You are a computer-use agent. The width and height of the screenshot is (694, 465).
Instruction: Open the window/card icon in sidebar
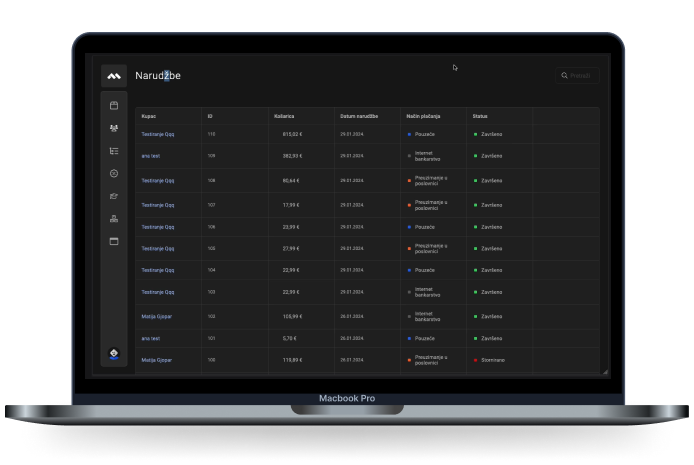[x=114, y=241]
